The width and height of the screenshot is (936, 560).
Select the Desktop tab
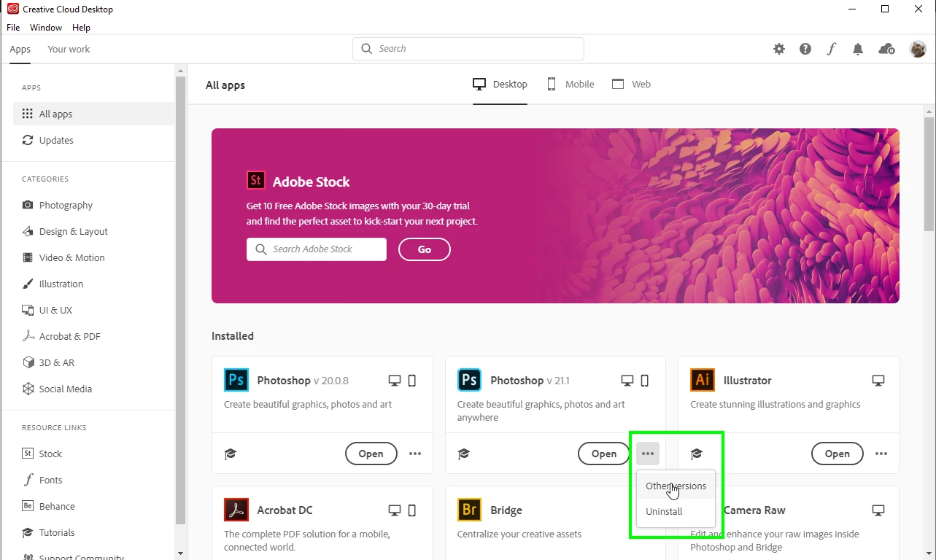click(x=500, y=85)
